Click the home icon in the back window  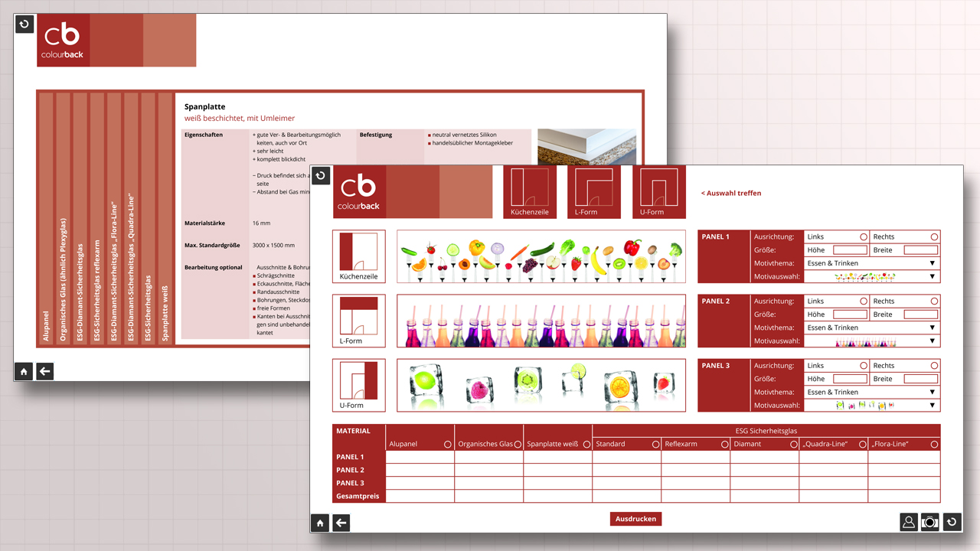pos(24,372)
